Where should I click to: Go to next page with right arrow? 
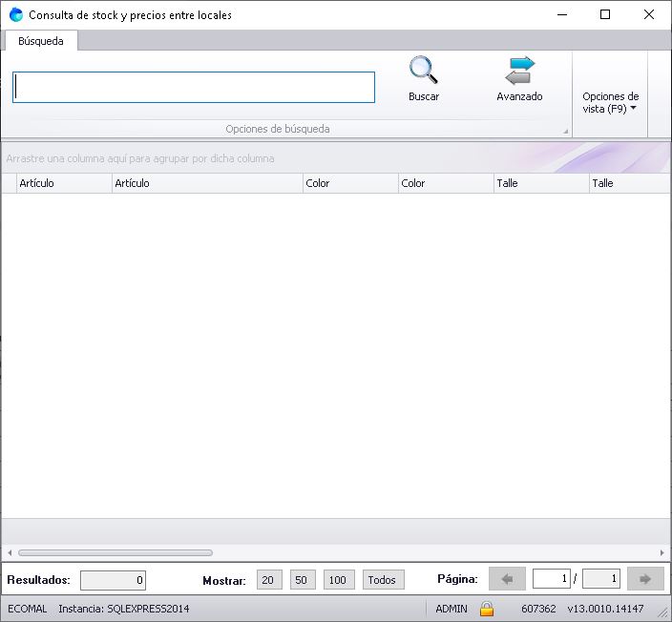click(x=645, y=579)
